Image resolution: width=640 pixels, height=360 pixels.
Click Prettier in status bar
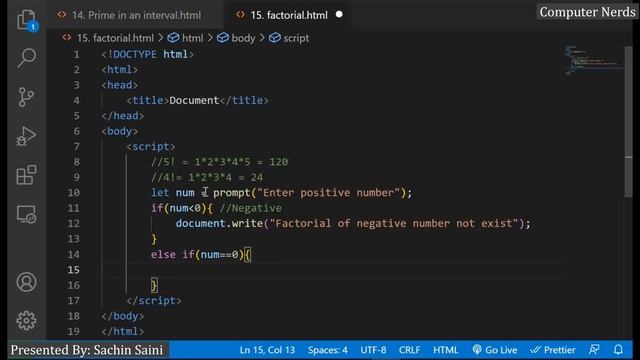pos(553,350)
